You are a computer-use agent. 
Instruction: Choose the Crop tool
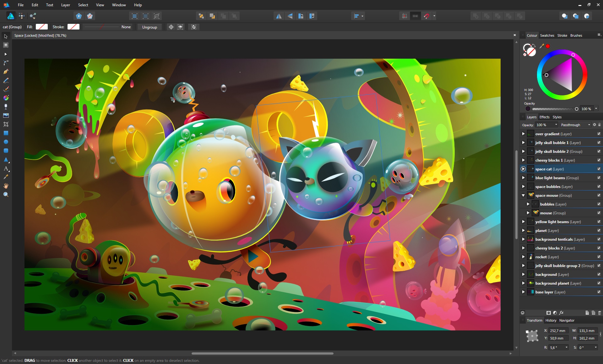click(6, 124)
